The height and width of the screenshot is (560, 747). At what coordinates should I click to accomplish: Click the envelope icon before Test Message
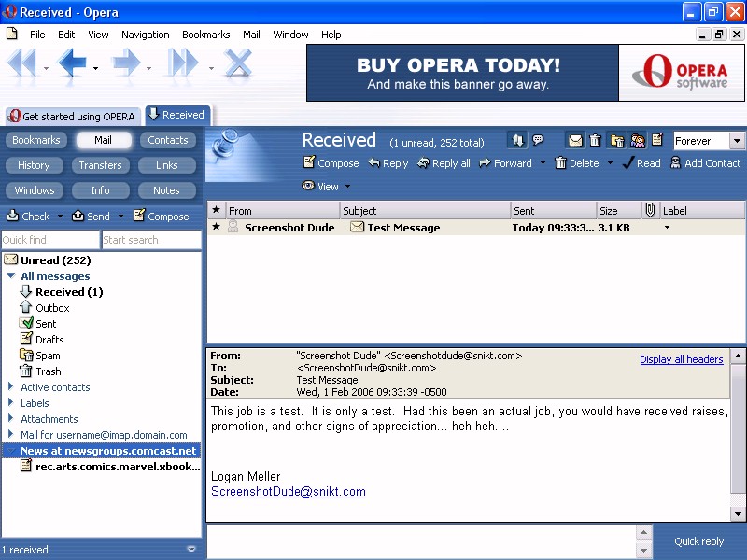357,227
